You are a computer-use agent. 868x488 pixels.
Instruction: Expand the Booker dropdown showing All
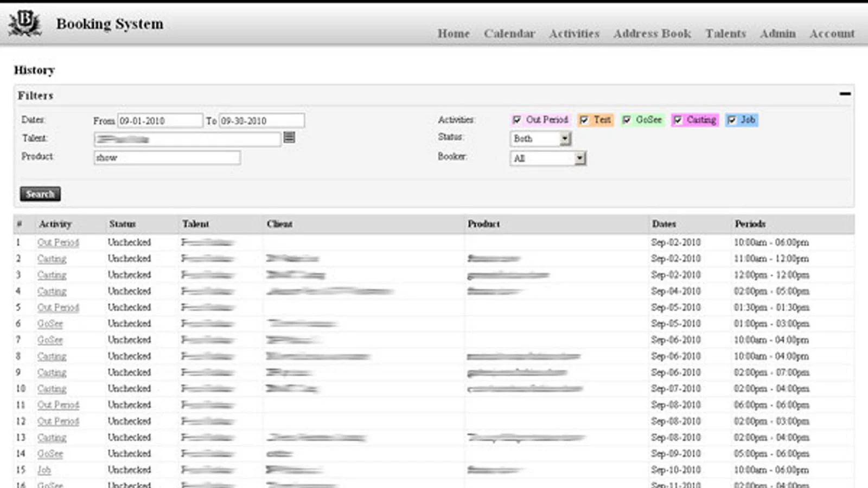point(548,158)
